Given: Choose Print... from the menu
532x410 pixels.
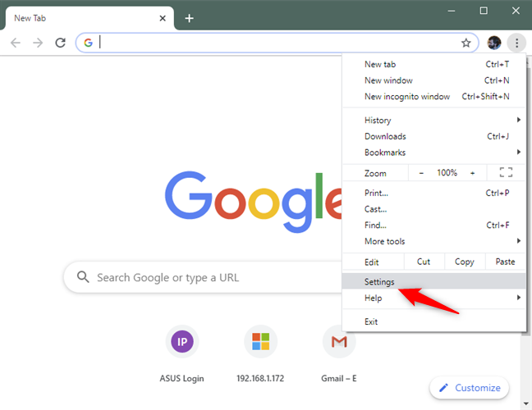Looking at the screenshot, I should pyautogui.click(x=434, y=193).
